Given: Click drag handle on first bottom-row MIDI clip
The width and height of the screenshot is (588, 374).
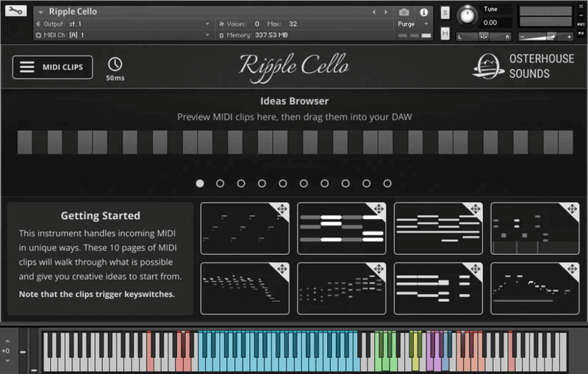Looking at the screenshot, I should [282, 269].
